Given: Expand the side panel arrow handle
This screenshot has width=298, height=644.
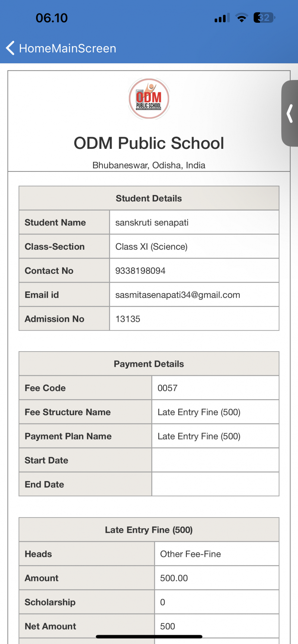Looking at the screenshot, I should 290,113.
